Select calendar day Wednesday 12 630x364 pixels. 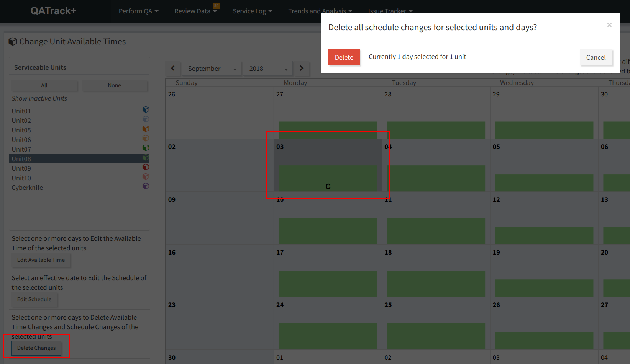click(x=544, y=218)
